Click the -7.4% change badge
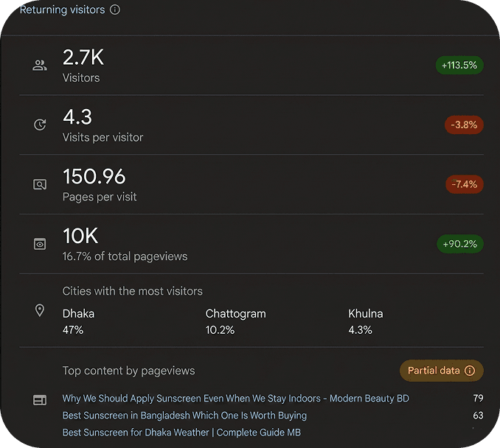 pos(465,184)
